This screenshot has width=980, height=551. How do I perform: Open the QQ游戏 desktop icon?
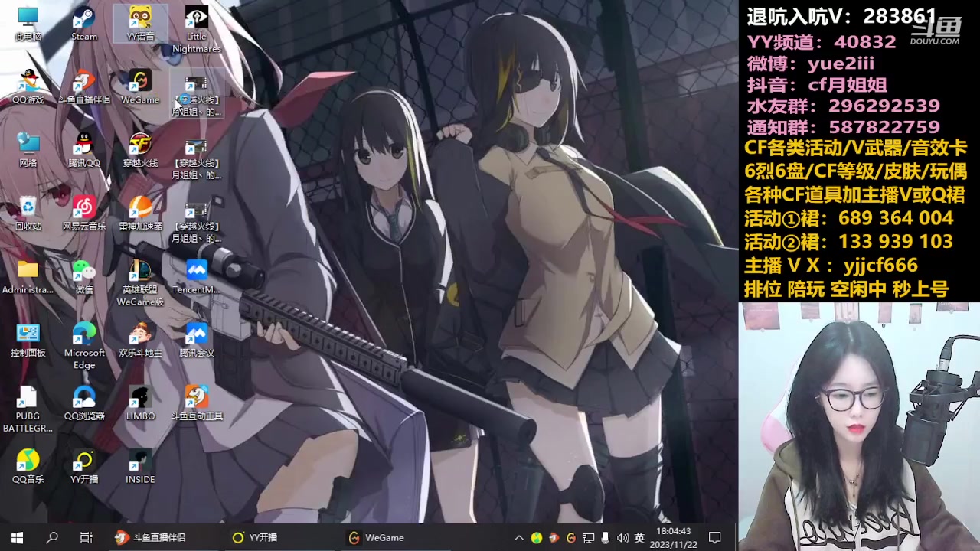(x=28, y=87)
